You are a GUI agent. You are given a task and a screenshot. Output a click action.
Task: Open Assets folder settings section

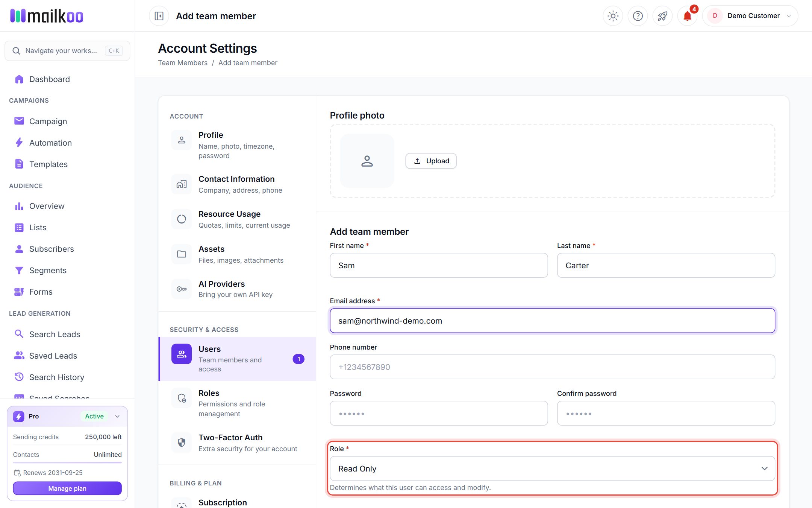237,254
